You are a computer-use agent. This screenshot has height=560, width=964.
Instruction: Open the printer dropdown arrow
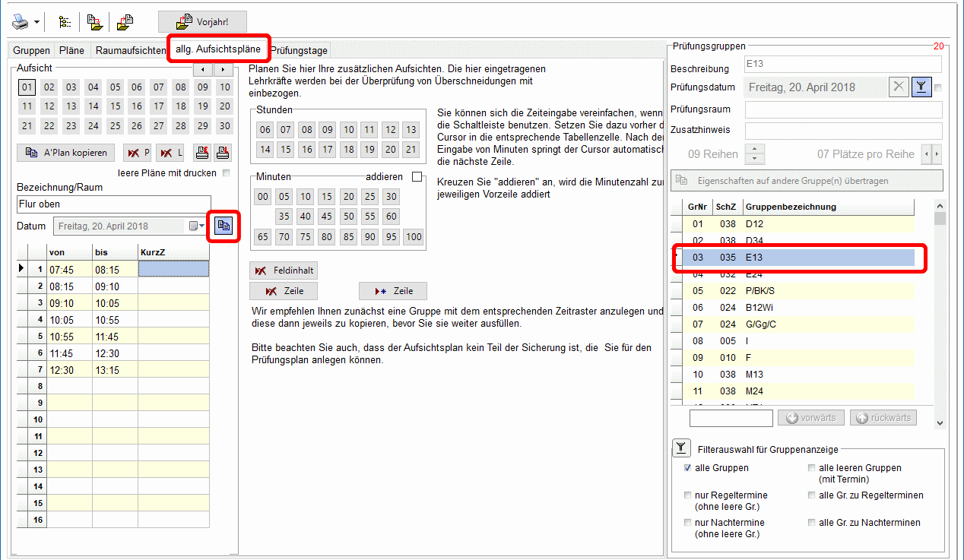[x=36, y=22]
